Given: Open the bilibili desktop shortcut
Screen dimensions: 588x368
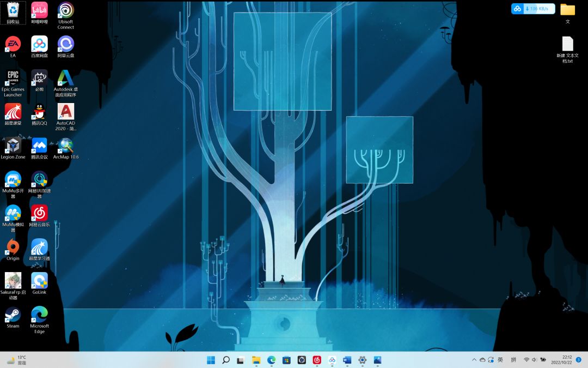Looking at the screenshot, I should coord(39,13).
